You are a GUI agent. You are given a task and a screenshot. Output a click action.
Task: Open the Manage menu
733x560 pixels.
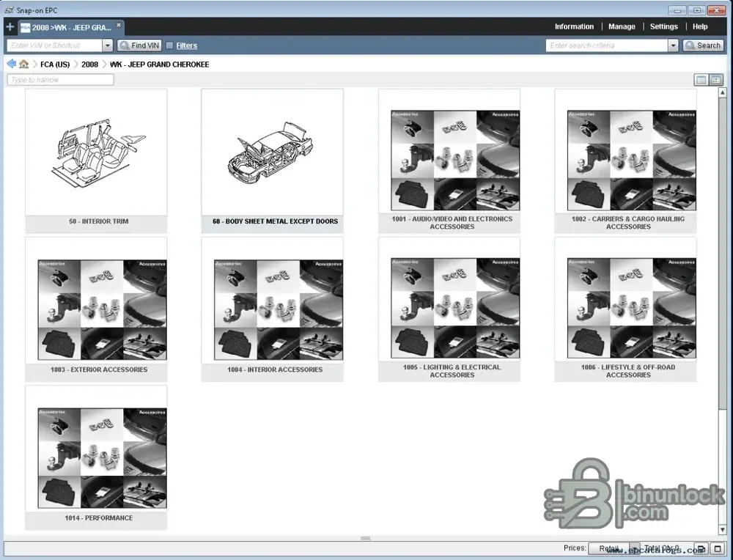(622, 26)
